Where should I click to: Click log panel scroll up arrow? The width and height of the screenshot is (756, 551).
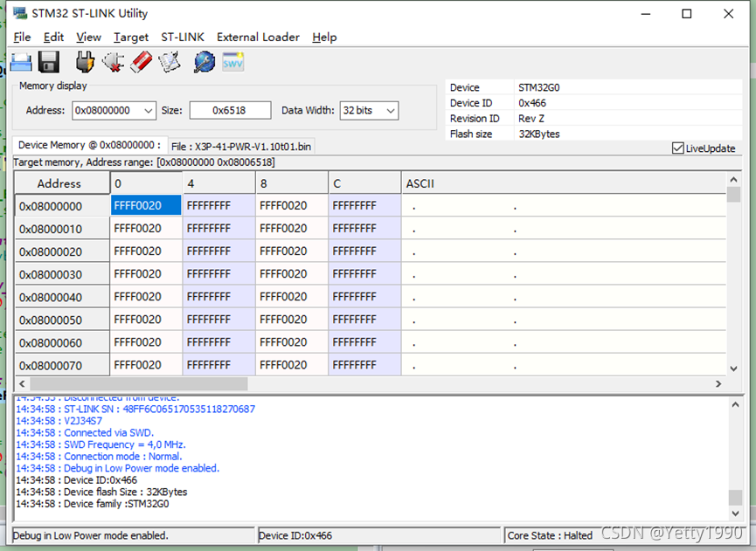click(x=735, y=404)
